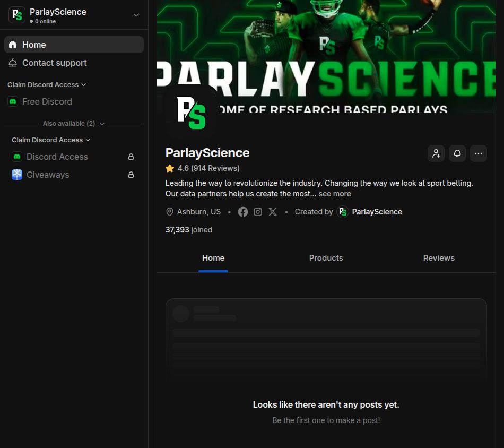Click the 0 online status text
The image size is (504, 448).
pyautogui.click(x=45, y=22)
